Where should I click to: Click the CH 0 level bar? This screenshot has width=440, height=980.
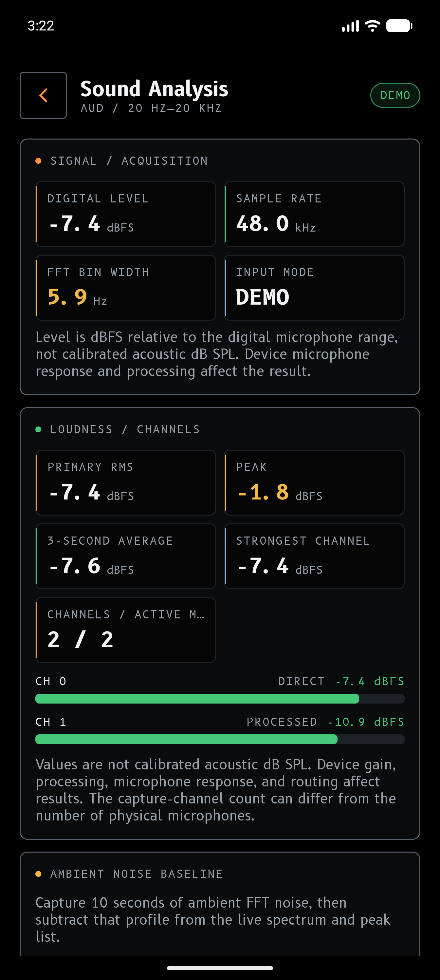220,698
